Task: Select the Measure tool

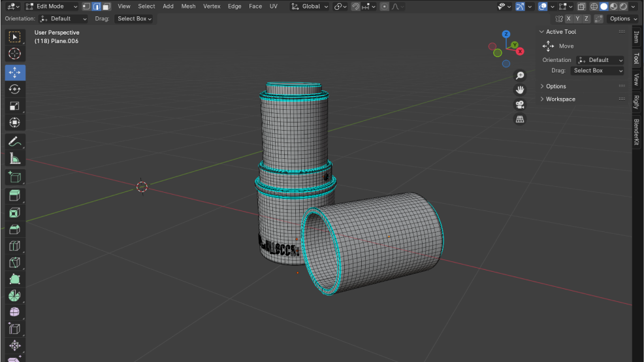Action: [x=14, y=159]
